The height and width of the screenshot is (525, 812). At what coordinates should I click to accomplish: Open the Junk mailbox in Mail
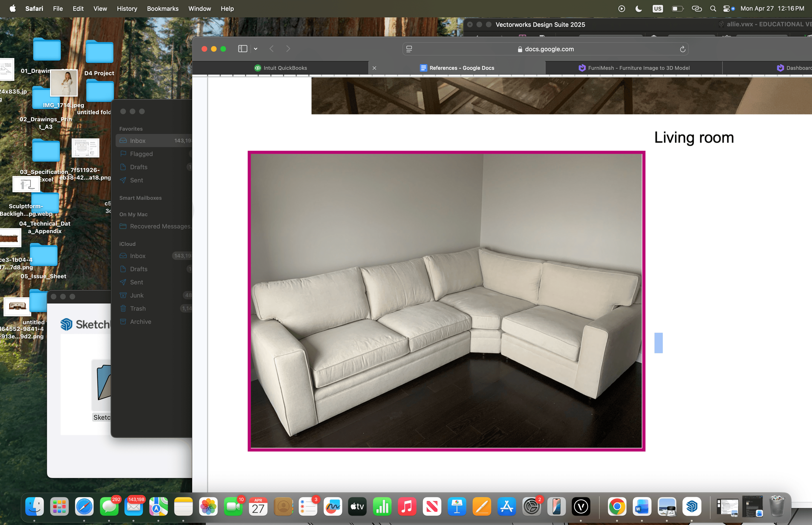click(x=154, y=295)
